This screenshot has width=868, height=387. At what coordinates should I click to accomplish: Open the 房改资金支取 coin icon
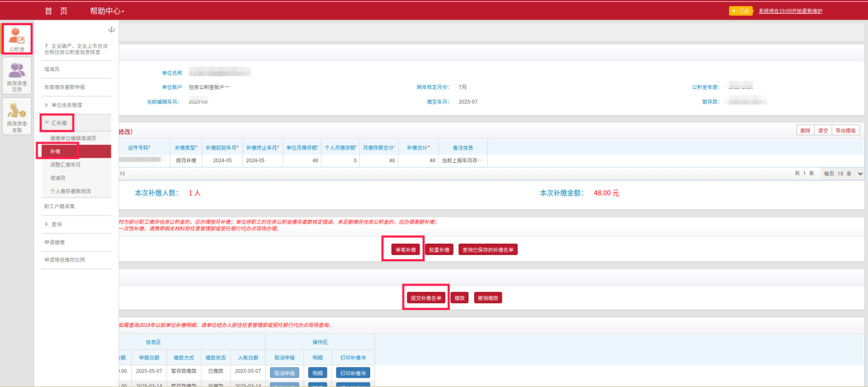pos(17,116)
